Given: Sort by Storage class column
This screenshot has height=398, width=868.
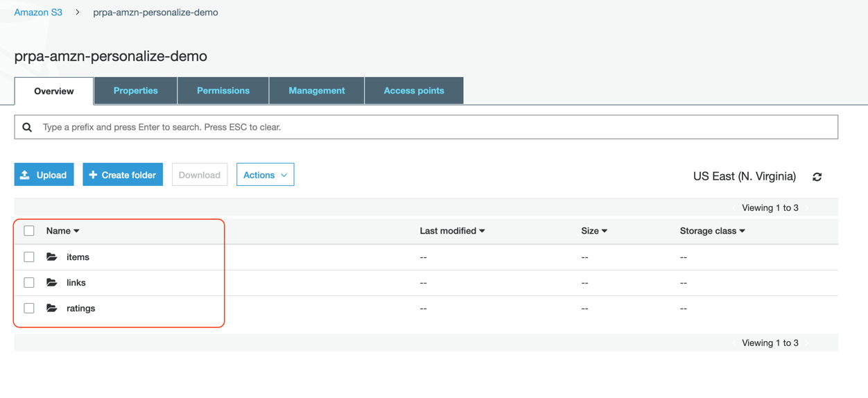Looking at the screenshot, I should pos(712,231).
